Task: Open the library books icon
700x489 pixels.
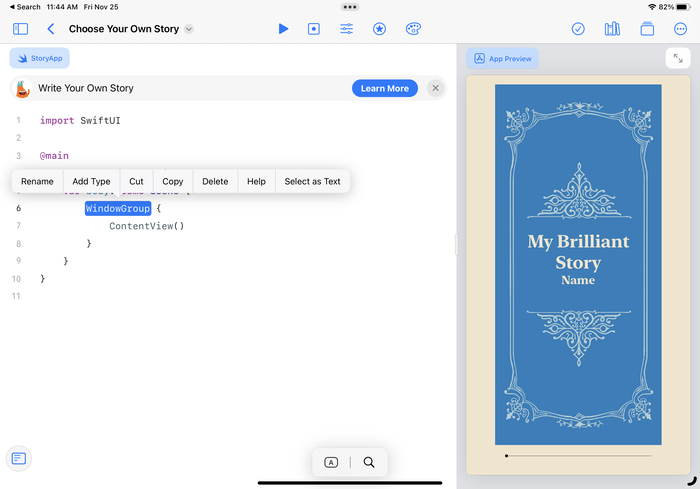Action: pyautogui.click(x=612, y=29)
